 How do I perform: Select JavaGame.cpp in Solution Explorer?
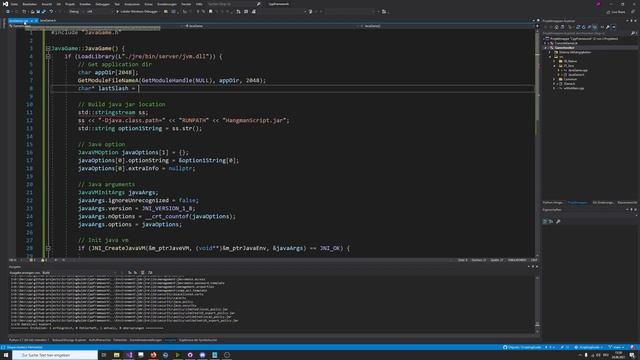click(578, 70)
